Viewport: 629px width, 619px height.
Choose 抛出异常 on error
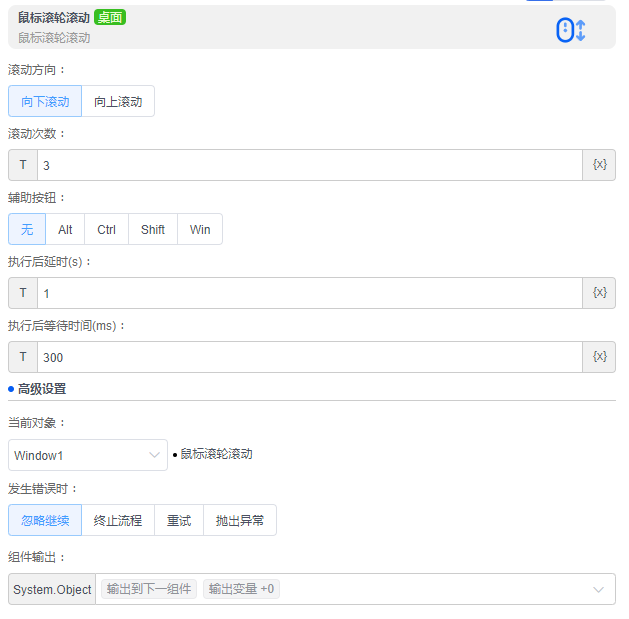[x=240, y=520]
